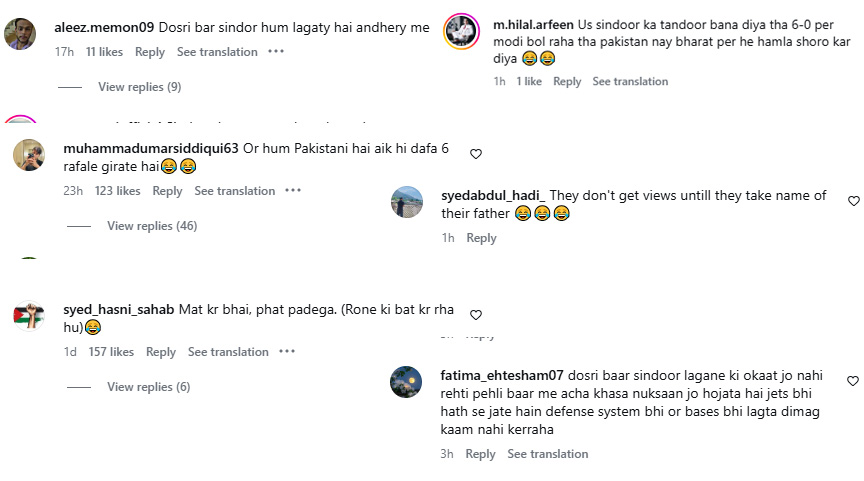Open syedabdul_hadi_'s profile avatar

coord(408,202)
